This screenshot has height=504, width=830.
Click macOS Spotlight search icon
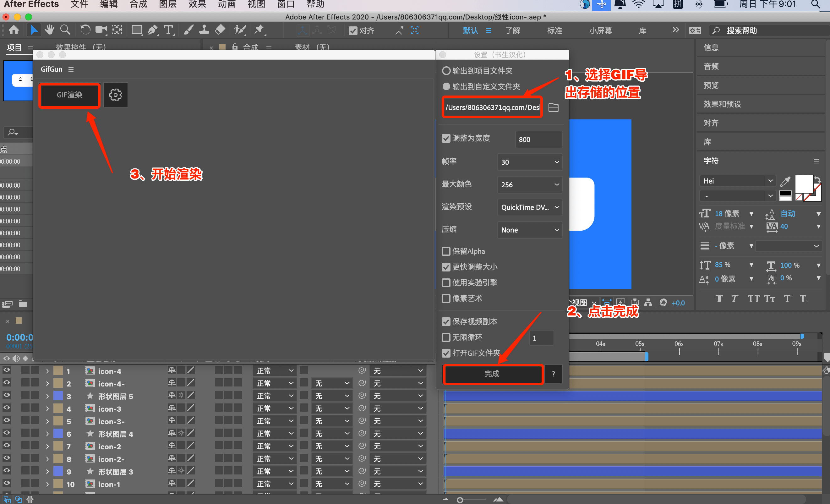point(816,4)
